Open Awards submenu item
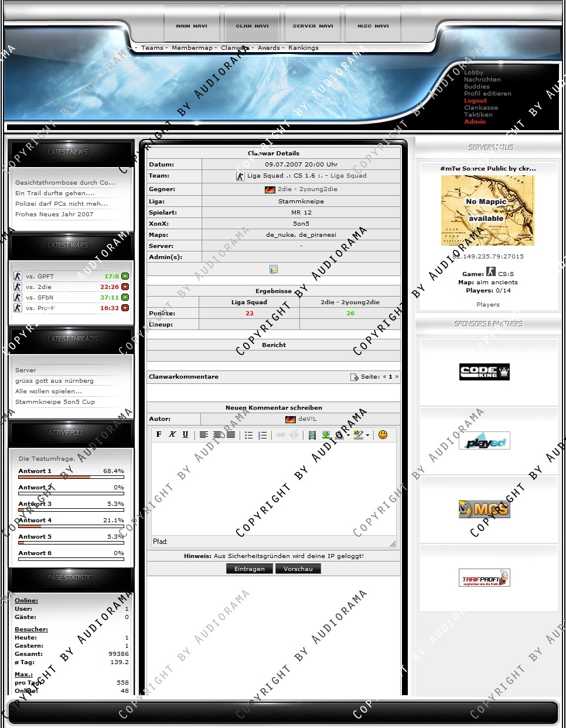566x728 pixels. (x=269, y=48)
